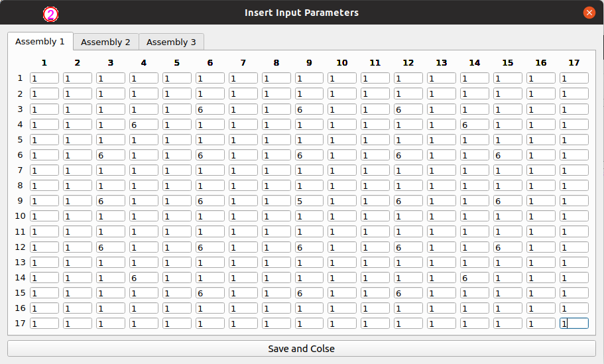The image size is (604, 364).
Task: Open the Assembly 3 tab
Action: coord(171,42)
